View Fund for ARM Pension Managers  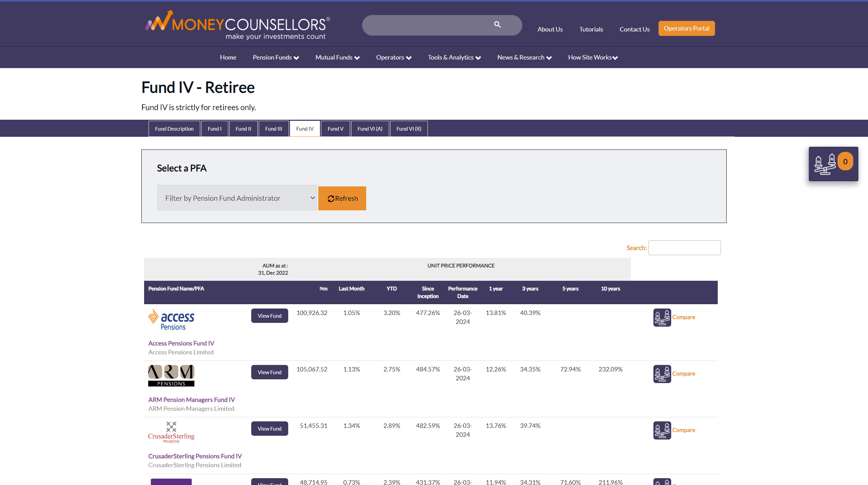[x=270, y=372]
